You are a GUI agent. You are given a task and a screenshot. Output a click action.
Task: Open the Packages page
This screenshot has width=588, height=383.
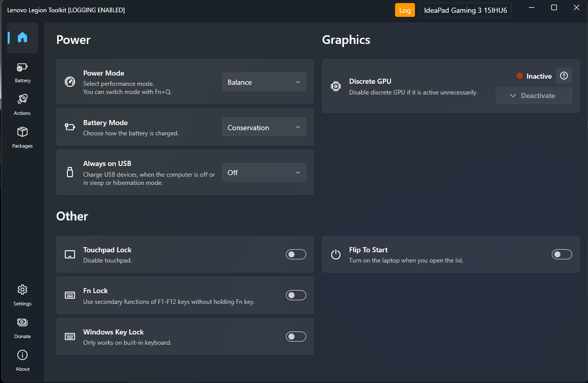pyautogui.click(x=22, y=138)
